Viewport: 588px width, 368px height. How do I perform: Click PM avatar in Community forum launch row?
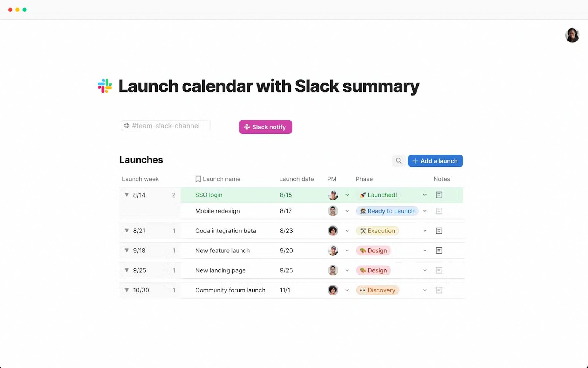[333, 290]
